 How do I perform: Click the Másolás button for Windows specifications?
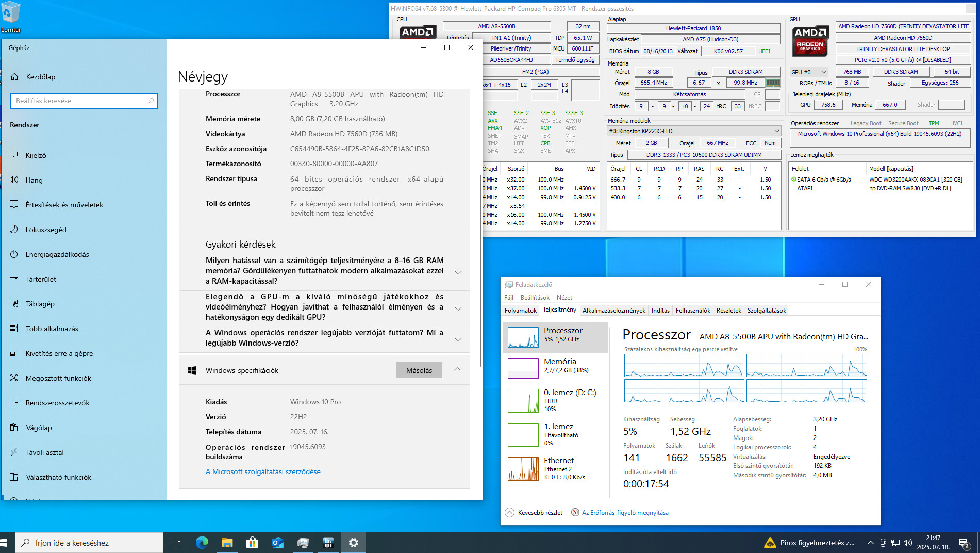point(419,370)
